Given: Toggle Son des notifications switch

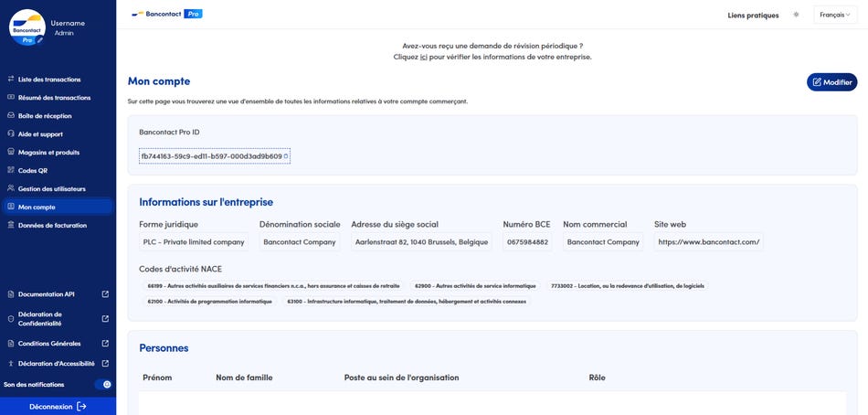Looking at the screenshot, I should tap(103, 385).
